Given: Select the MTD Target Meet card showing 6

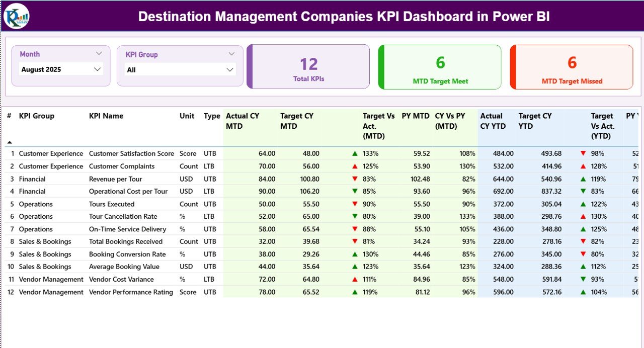Looking at the screenshot, I should (439, 67).
